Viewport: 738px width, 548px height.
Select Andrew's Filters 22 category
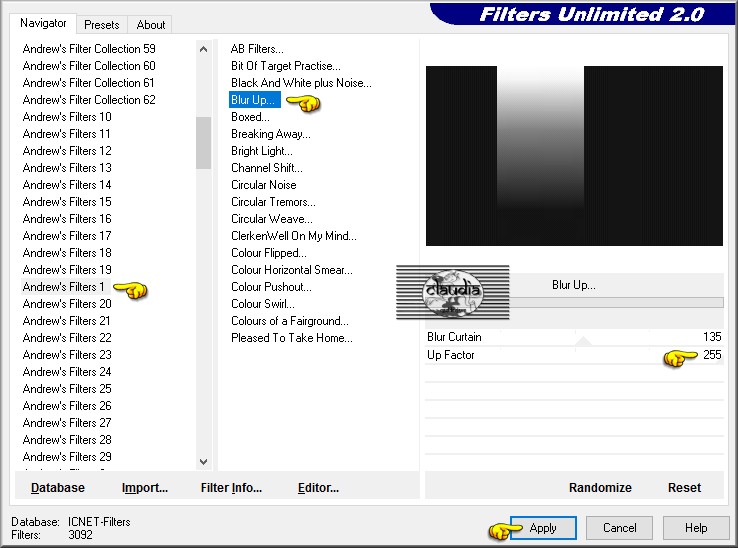point(67,338)
